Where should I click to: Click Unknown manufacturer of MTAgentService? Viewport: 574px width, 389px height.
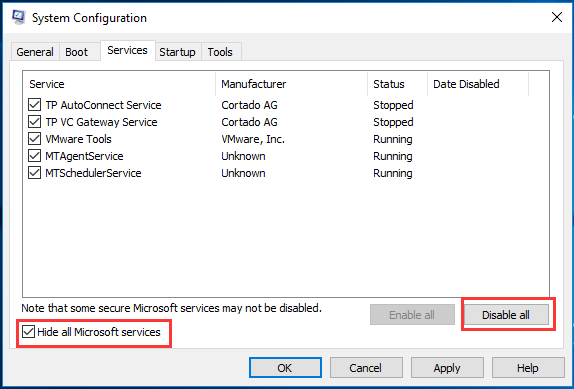pos(243,156)
